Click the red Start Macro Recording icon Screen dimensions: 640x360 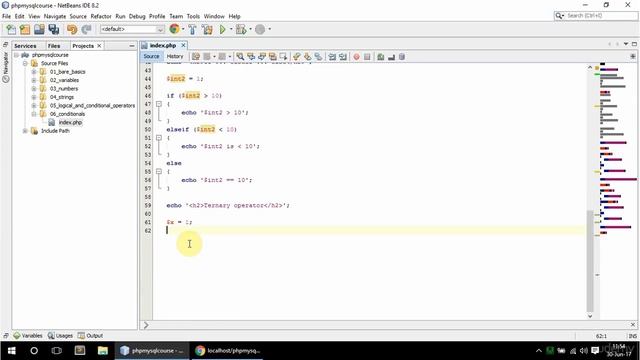point(356,57)
